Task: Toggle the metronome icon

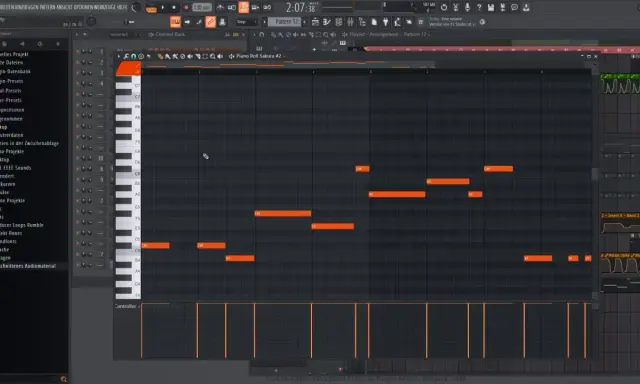Action: pos(220,7)
